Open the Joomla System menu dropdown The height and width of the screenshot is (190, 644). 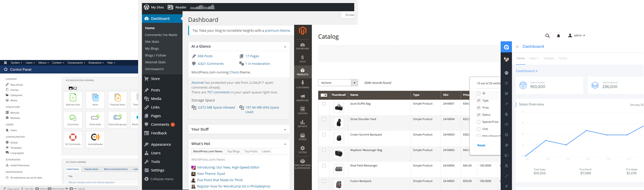(x=16, y=63)
